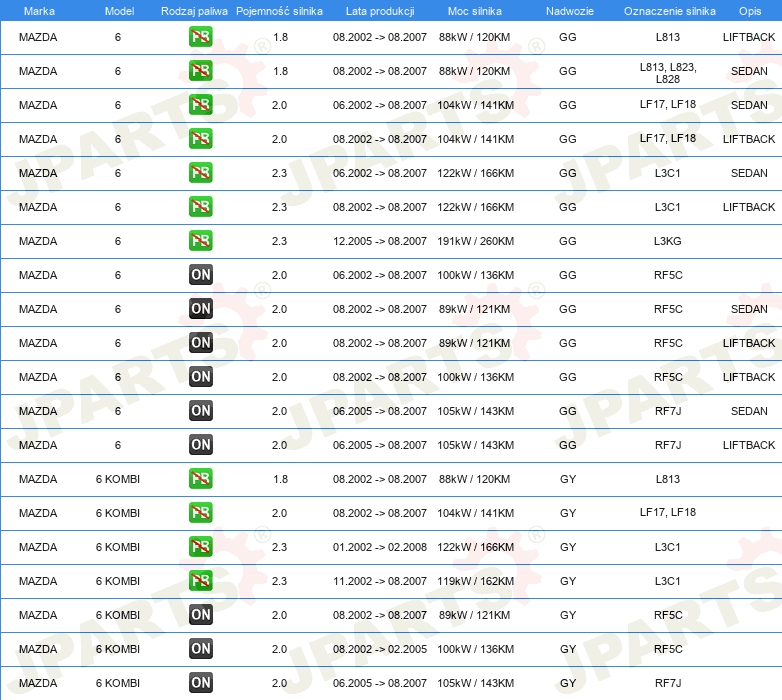The height and width of the screenshot is (700, 782).
Task: Click the '01.2002 -> 02.2008' production years cell
Action: pos(379,547)
